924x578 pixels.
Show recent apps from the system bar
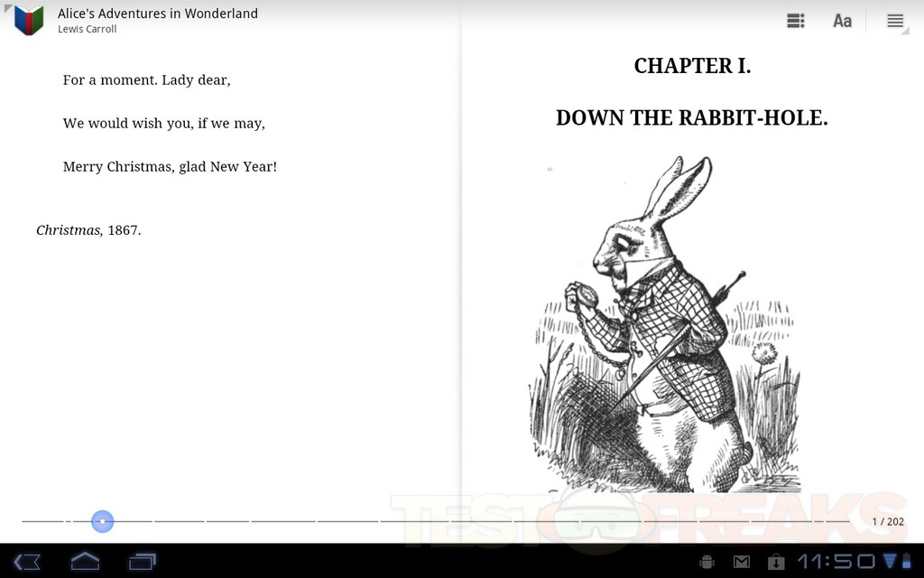coord(142,561)
